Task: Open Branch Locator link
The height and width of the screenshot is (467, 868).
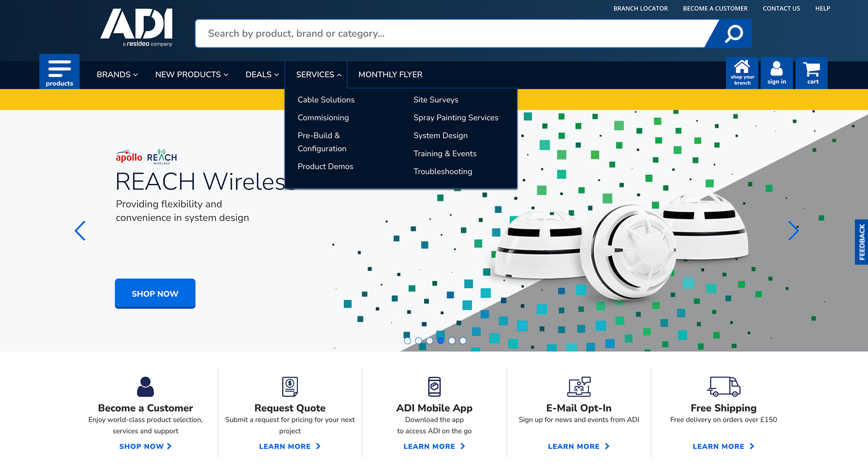Action: click(641, 9)
